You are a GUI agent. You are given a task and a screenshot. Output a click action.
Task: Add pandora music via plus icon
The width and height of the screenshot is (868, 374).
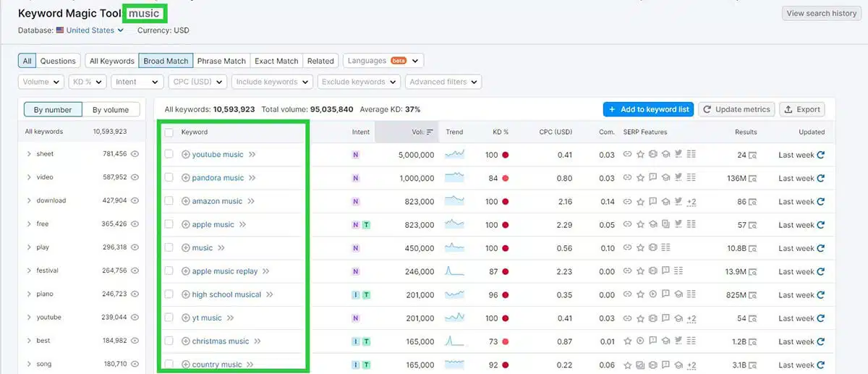pyautogui.click(x=186, y=178)
